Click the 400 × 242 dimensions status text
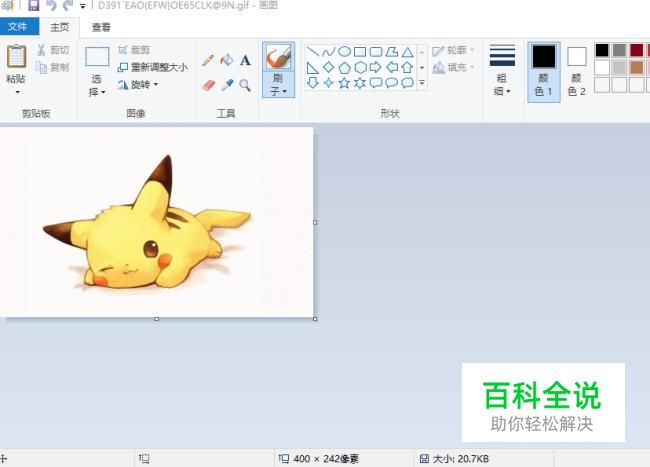The width and height of the screenshot is (650, 467). click(326, 459)
